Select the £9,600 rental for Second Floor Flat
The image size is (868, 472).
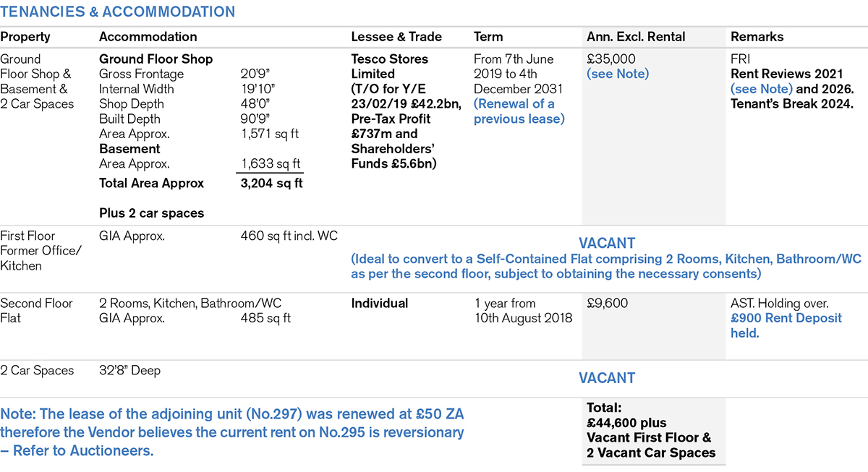[x=607, y=304]
